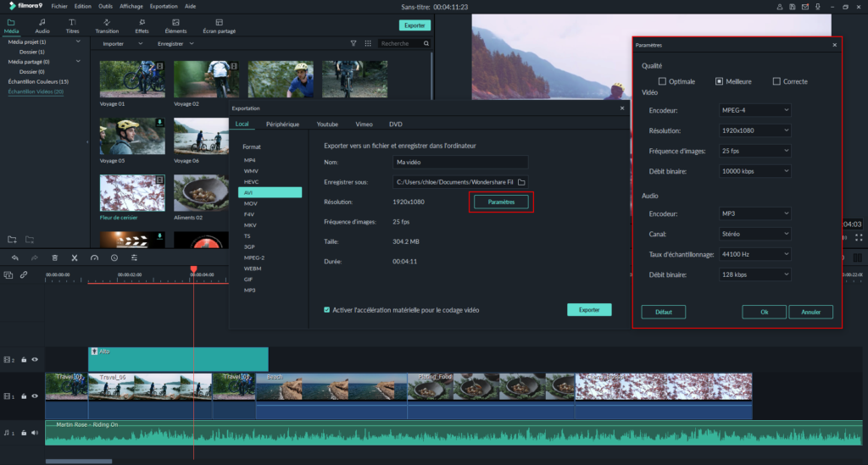Viewport: 868px width, 465px height.
Task: Open Résolution 1920x1080 dropdown
Action: [x=754, y=130]
